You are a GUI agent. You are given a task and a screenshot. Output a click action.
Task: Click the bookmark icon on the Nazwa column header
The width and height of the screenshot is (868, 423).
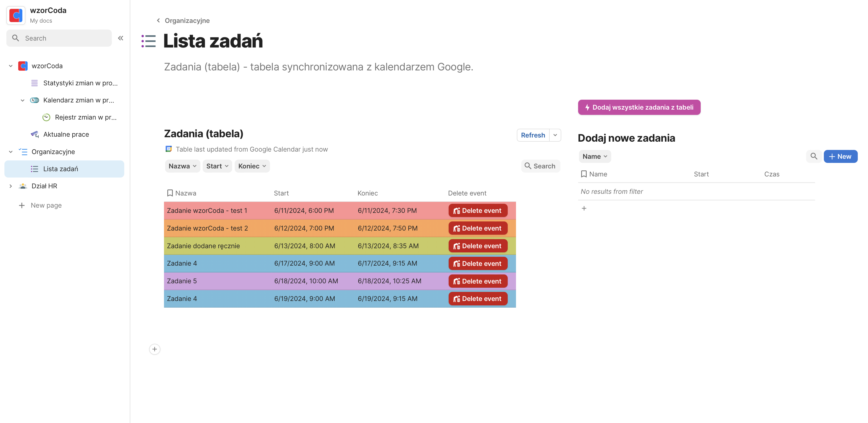click(x=170, y=193)
